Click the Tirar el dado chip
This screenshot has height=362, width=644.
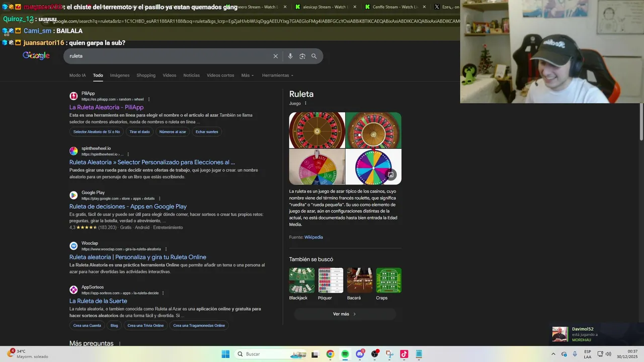coord(139,132)
